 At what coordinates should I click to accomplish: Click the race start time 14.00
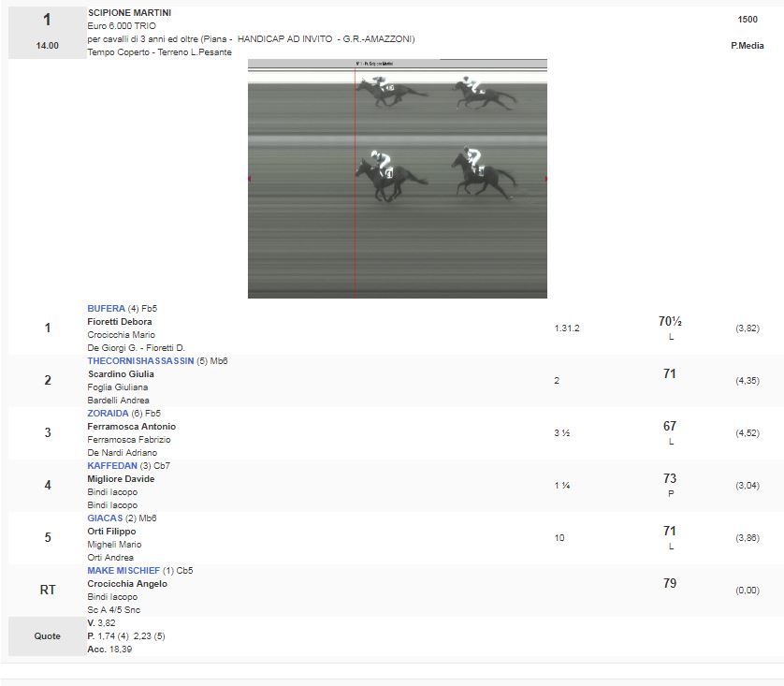coord(47,46)
